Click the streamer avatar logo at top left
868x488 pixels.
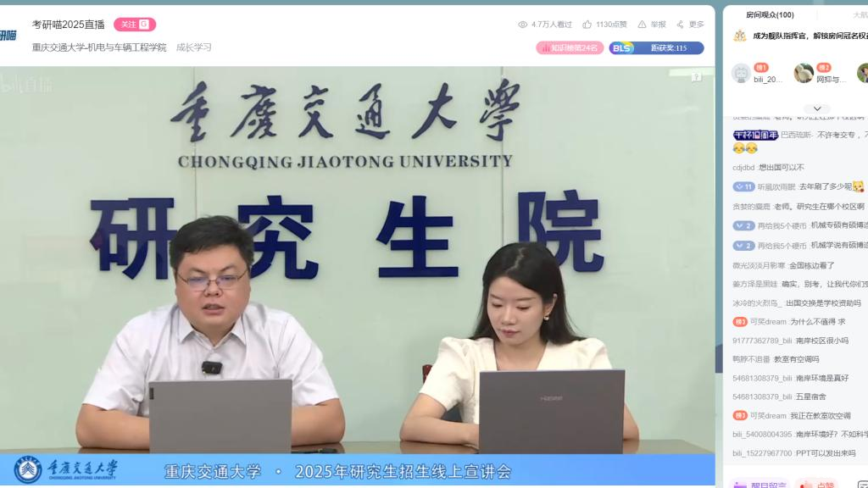point(8,35)
